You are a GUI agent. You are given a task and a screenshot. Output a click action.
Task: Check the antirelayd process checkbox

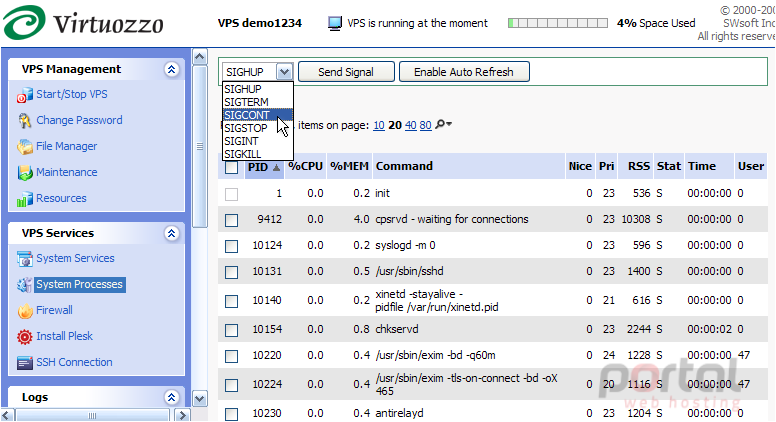[231, 414]
